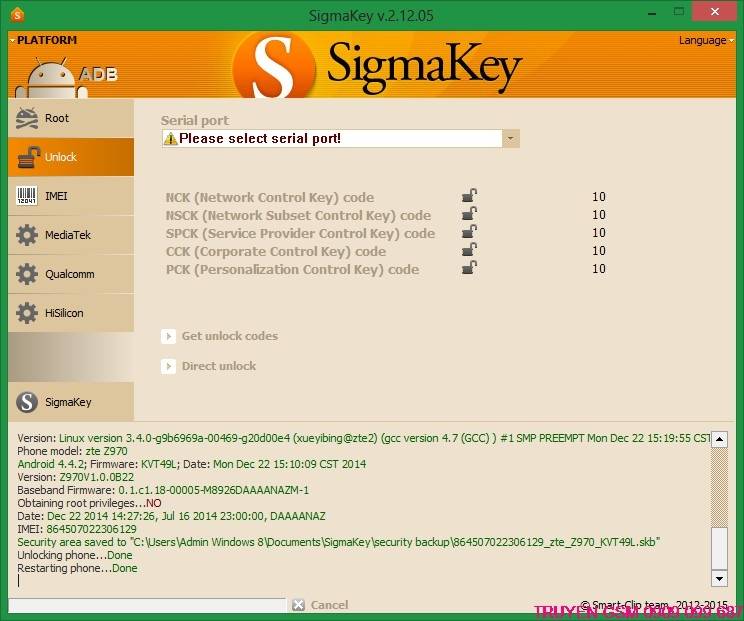This screenshot has height=621, width=744.
Task: Click CCK (Corporate Control Key) code label
Action: point(276,251)
